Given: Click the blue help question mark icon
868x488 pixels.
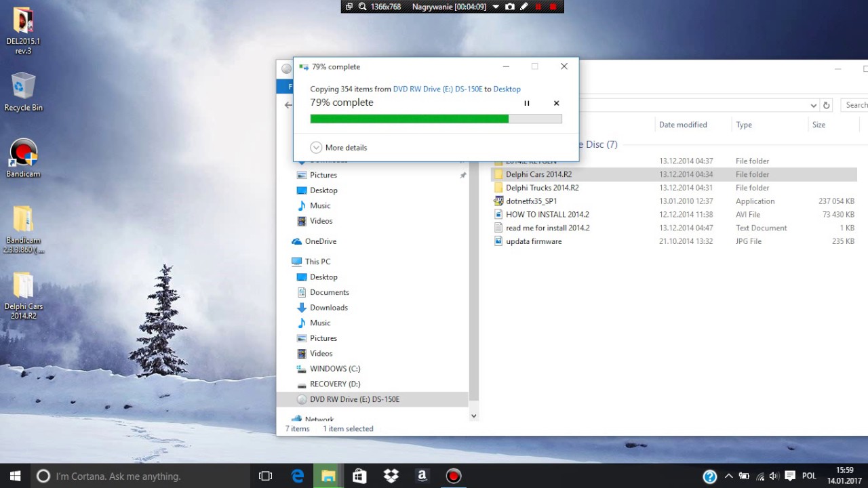Looking at the screenshot, I should [710, 476].
